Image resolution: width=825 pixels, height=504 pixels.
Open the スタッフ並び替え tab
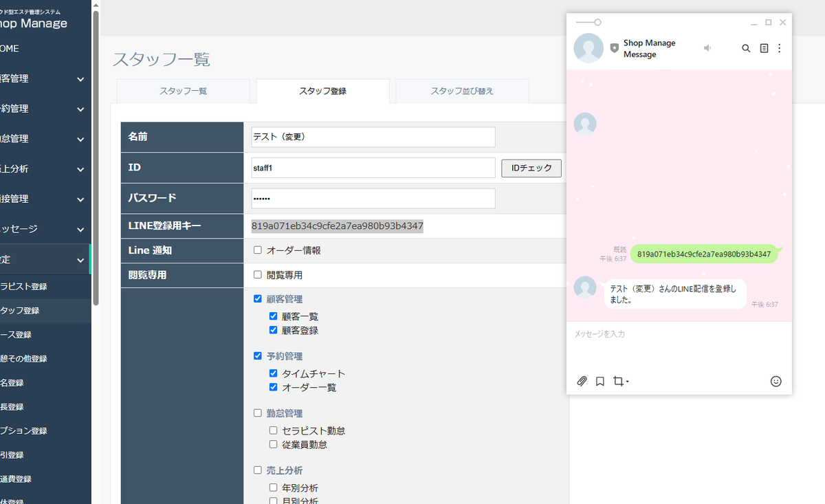tap(462, 91)
